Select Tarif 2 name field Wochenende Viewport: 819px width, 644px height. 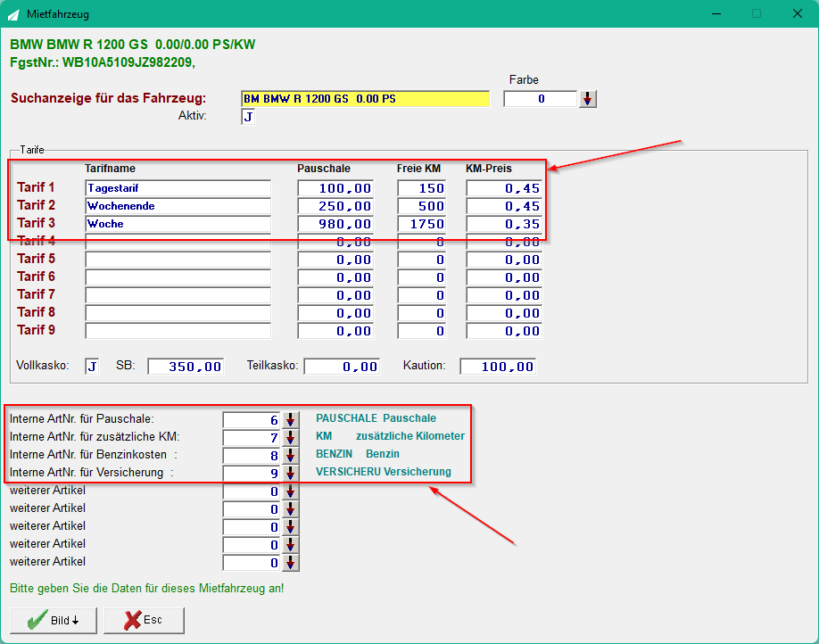[178, 206]
